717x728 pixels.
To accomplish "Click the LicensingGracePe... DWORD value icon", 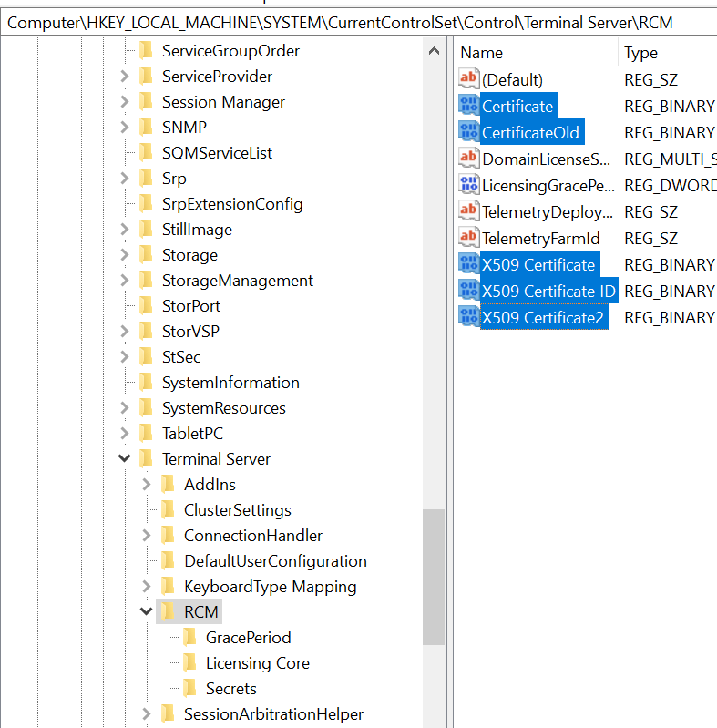I will [468, 185].
